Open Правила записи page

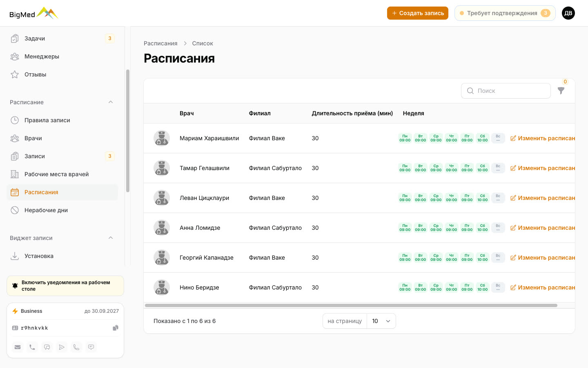click(62, 120)
